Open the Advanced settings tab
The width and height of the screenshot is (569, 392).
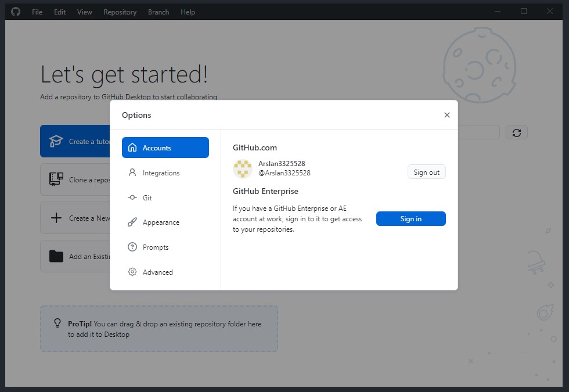point(165,272)
